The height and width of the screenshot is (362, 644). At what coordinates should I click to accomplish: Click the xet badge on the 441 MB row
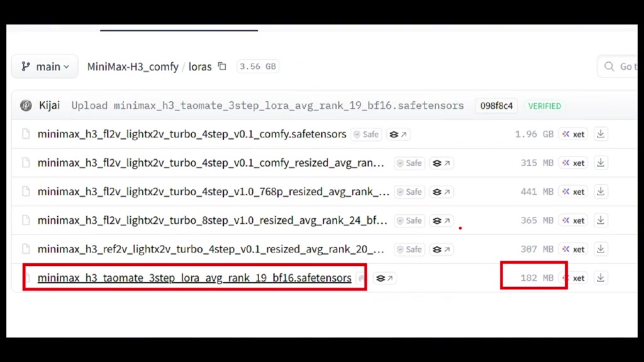[x=574, y=192]
